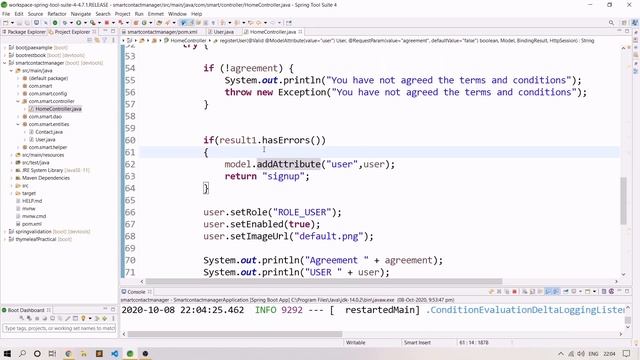Open the Refactor menu
The height and width of the screenshot is (360, 640).
57,14
